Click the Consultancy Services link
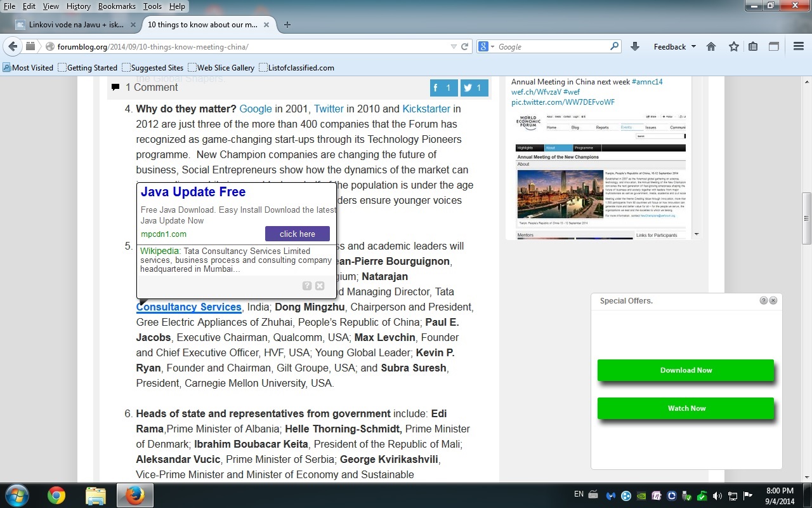Viewport: 812px width, 508px height. click(189, 307)
